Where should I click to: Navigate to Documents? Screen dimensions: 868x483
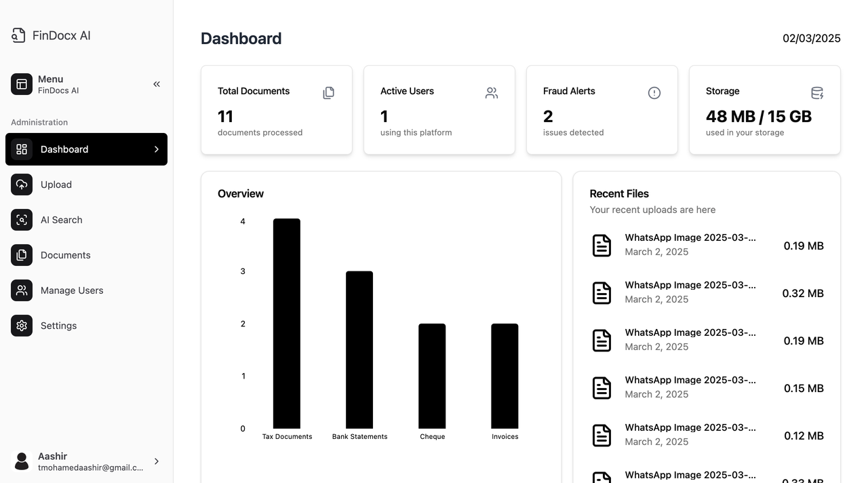(86, 255)
